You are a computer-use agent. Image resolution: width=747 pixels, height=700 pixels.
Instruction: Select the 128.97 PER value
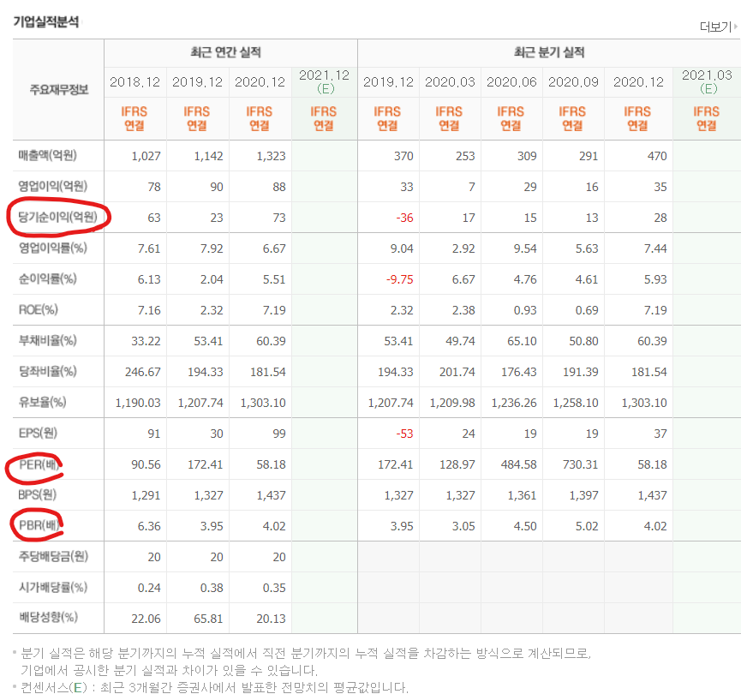coord(457,464)
